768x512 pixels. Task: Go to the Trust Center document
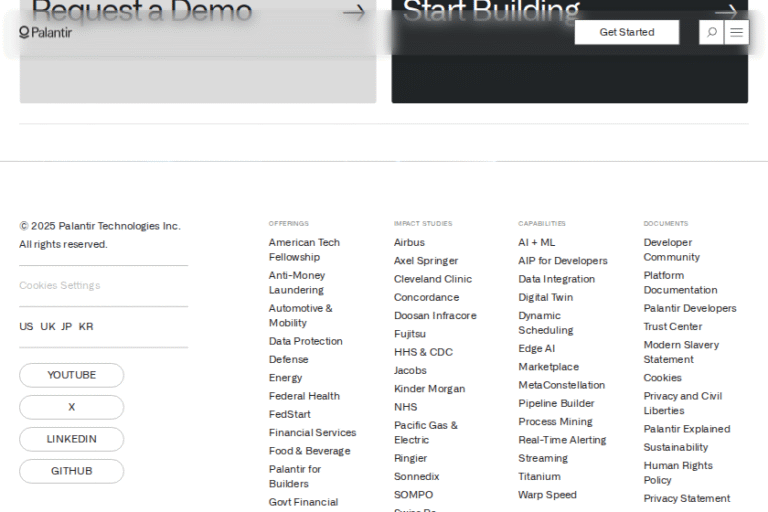point(672,326)
